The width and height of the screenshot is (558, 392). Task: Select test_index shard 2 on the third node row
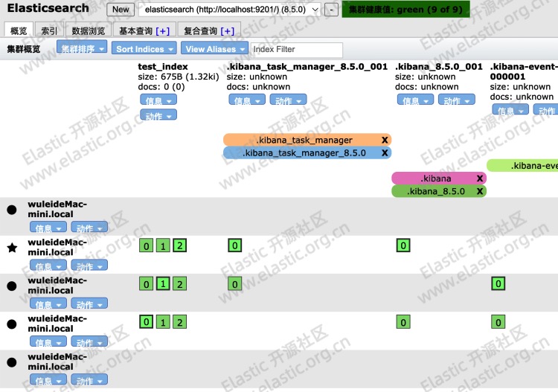point(180,284)
